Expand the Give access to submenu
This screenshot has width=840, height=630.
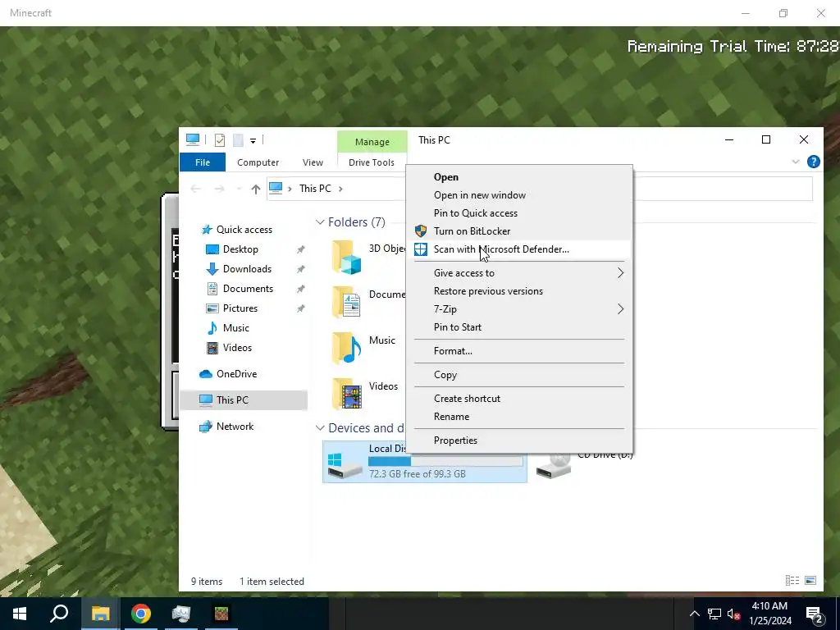click(518, 273)
